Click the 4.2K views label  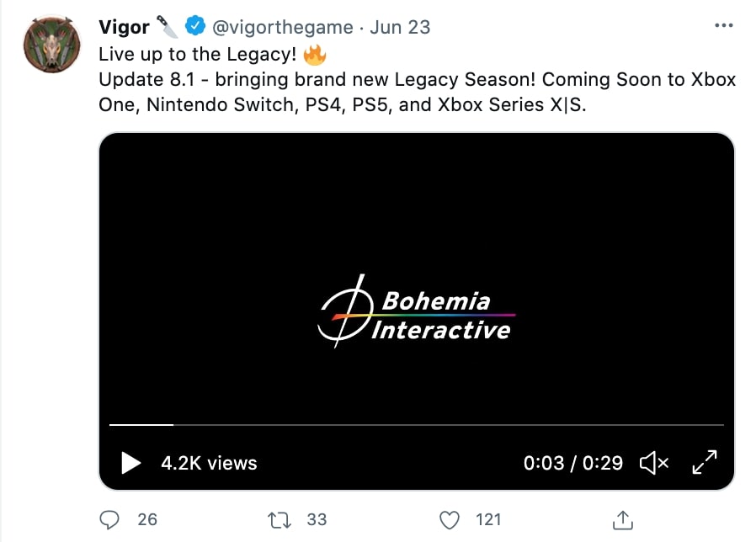[209, 463]
